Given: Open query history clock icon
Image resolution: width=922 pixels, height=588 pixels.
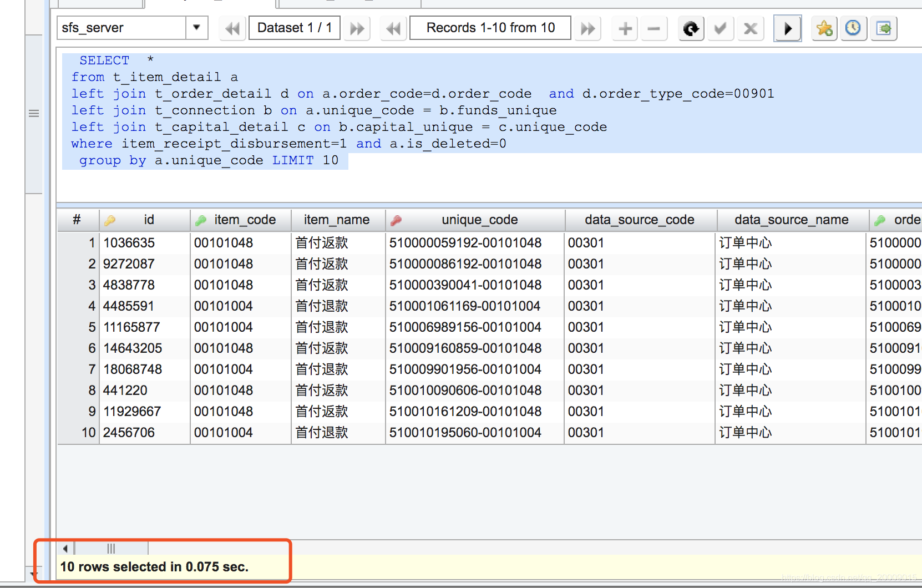Looking at the screenshot, I should coord(853,28).
